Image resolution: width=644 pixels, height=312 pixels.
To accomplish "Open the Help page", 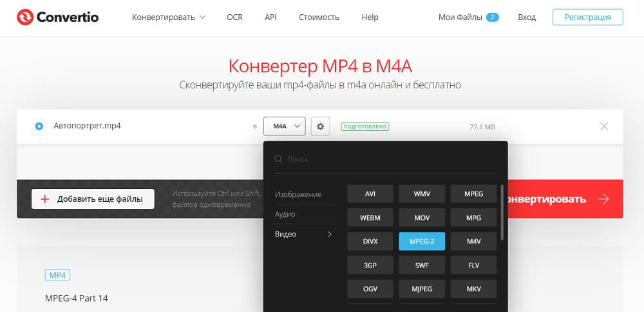I will coord(370,17).
